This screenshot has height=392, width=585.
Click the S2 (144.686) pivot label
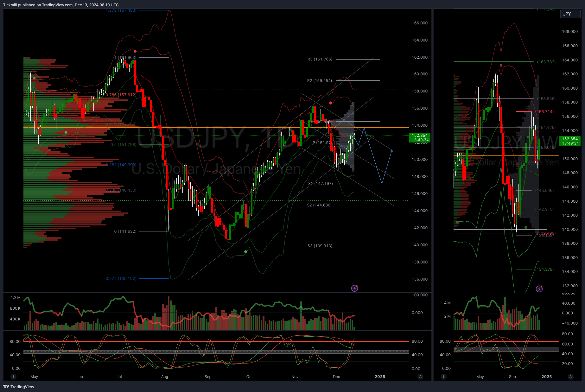(x=319, y=205)
